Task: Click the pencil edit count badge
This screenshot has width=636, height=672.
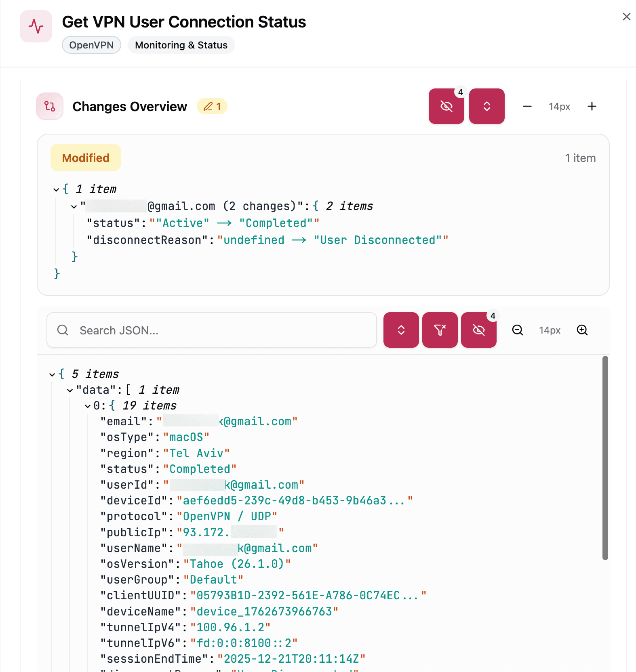Action: point(212,107)
